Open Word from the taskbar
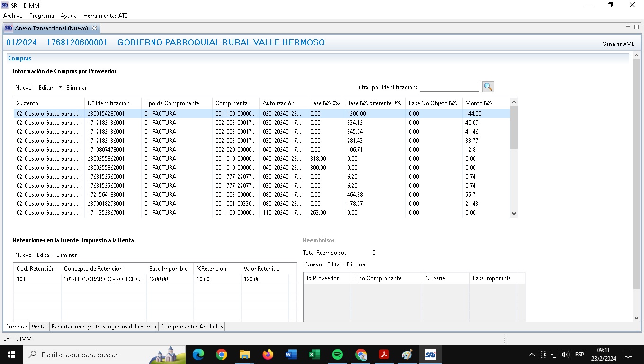This screenshot has height=364, width=644. (x=291, y=355)
